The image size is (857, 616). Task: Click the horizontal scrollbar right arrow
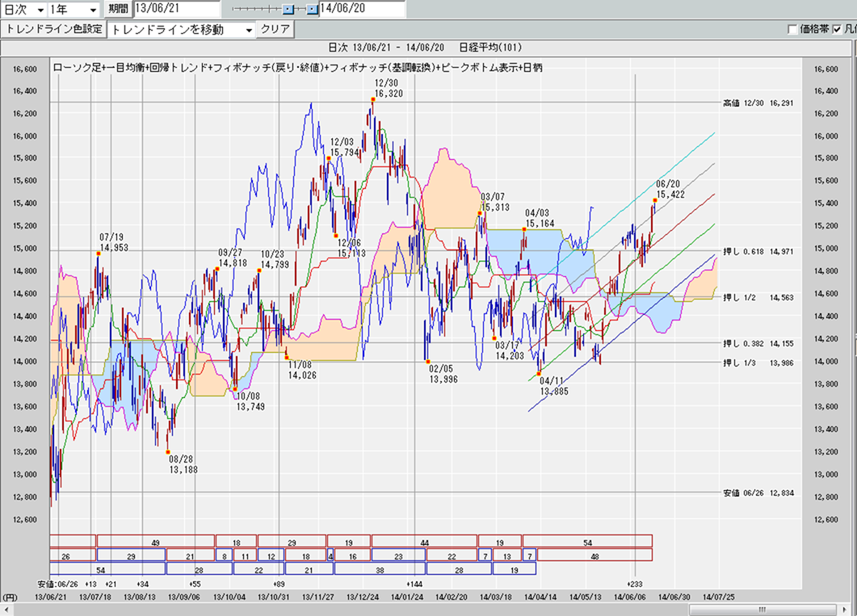(x=846, y=609)
